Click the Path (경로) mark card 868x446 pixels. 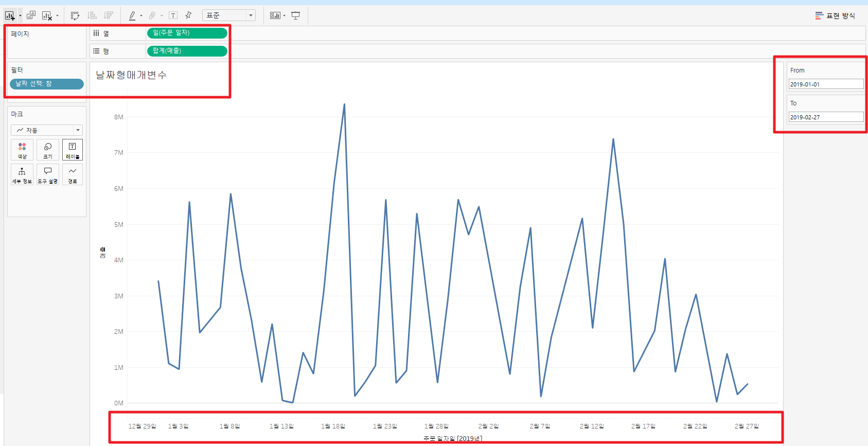point(73,174)
